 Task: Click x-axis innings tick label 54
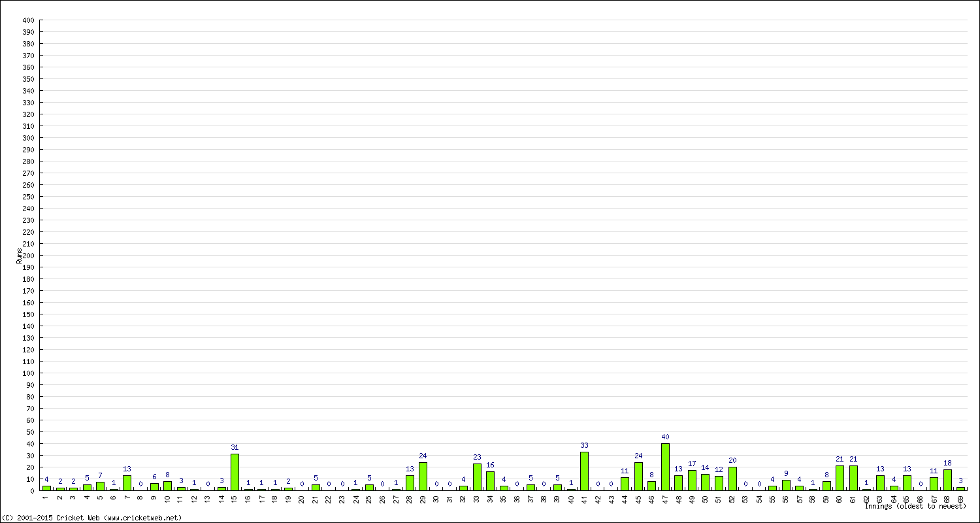pyautogui.click(x=759, y=499)
